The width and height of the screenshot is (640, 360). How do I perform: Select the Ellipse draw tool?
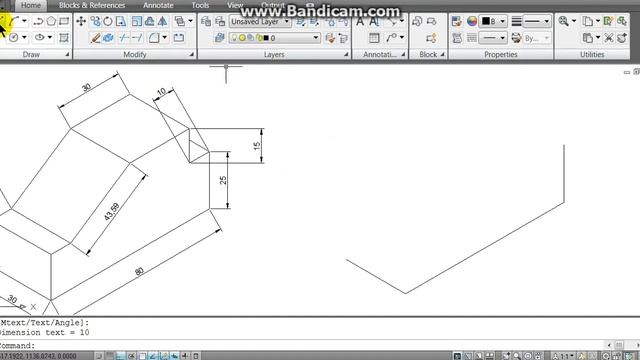coord(39,38)
